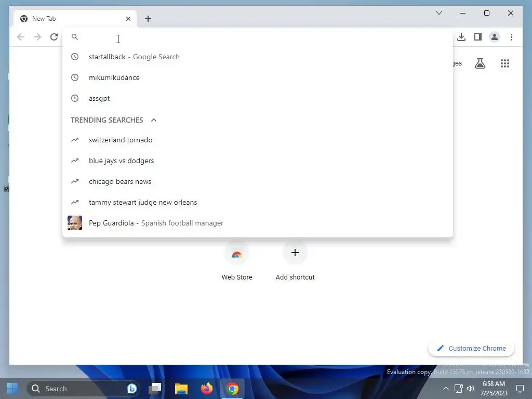Maximize the Chrome window
The width and height of the screenshot is (532, 399).
486,13
